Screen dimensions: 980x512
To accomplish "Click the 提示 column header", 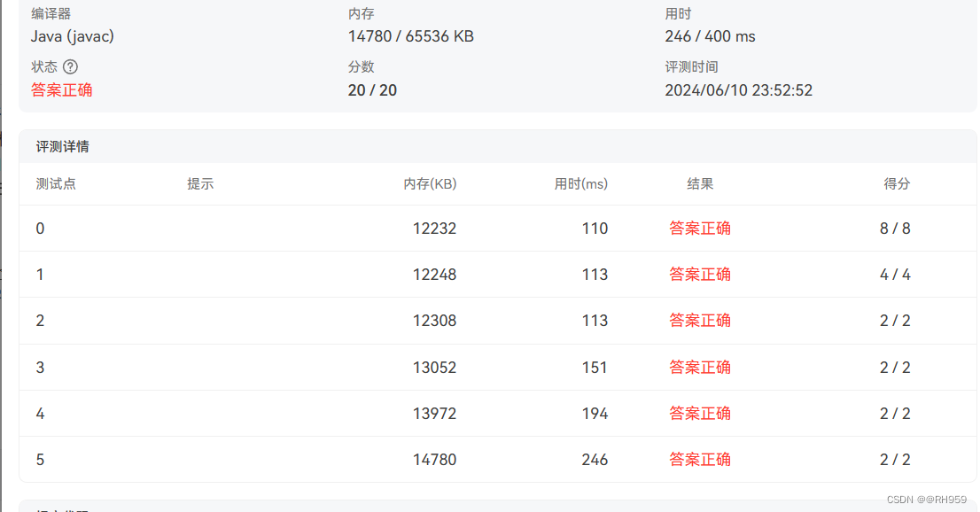I will point(201,183).
